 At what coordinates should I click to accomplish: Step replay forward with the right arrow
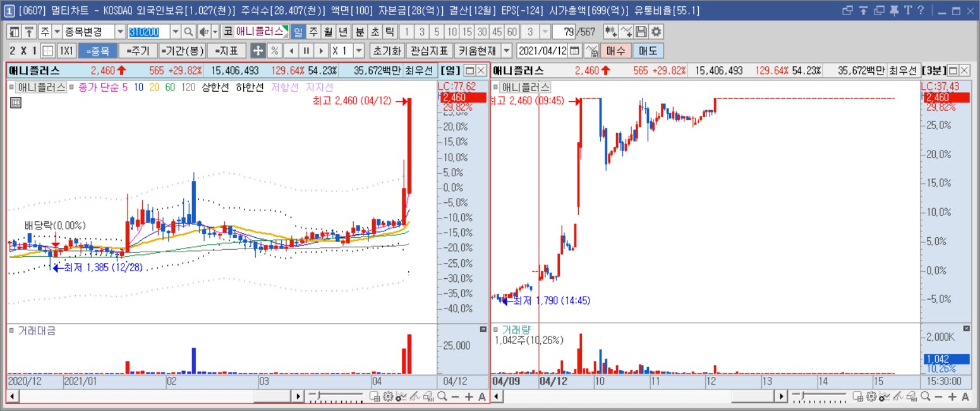[322, 51]
